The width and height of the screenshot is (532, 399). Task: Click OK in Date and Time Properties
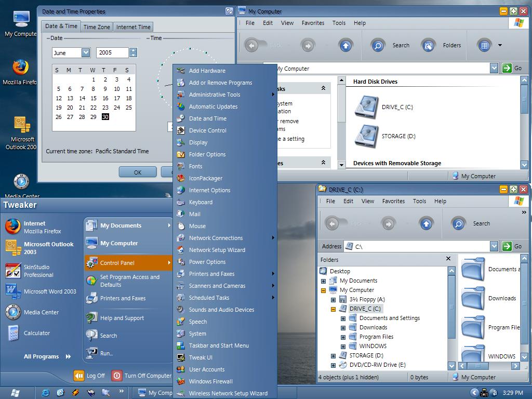[x=137, y=172]
